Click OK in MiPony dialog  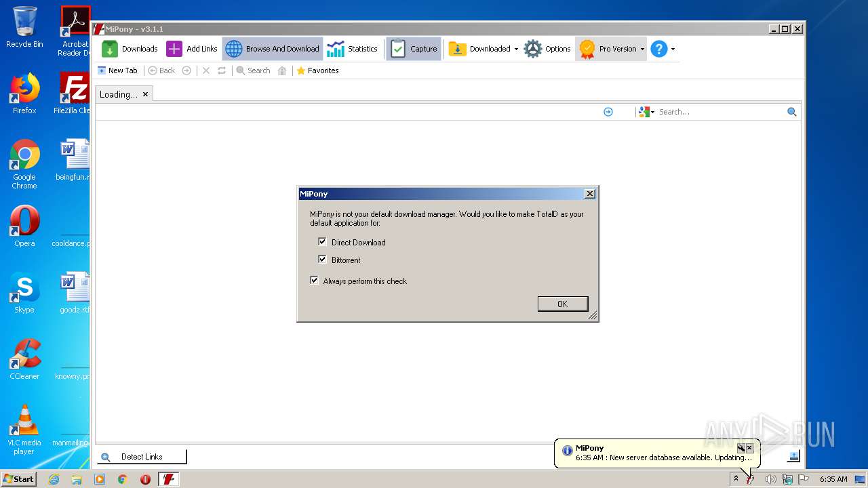[x=563, y=304]
